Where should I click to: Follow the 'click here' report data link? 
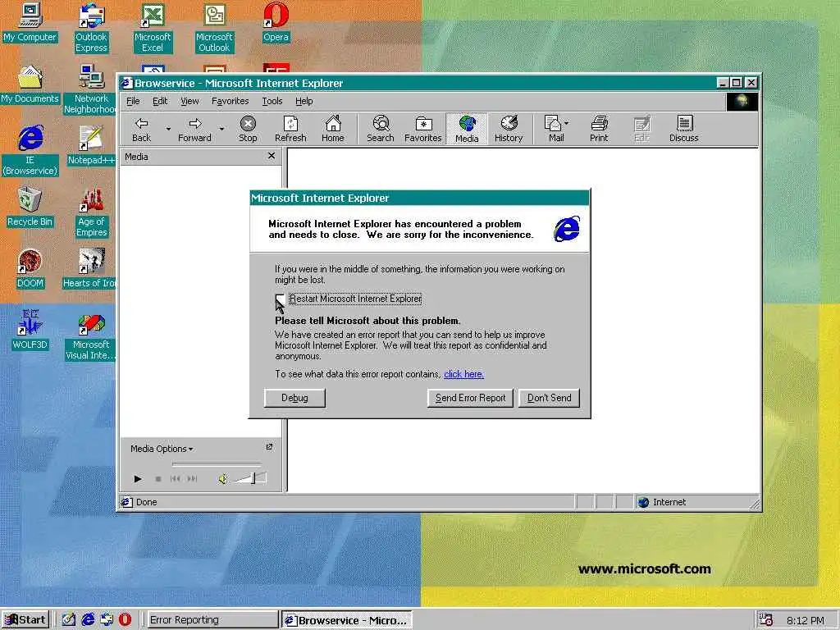click(x=464, y=374)
